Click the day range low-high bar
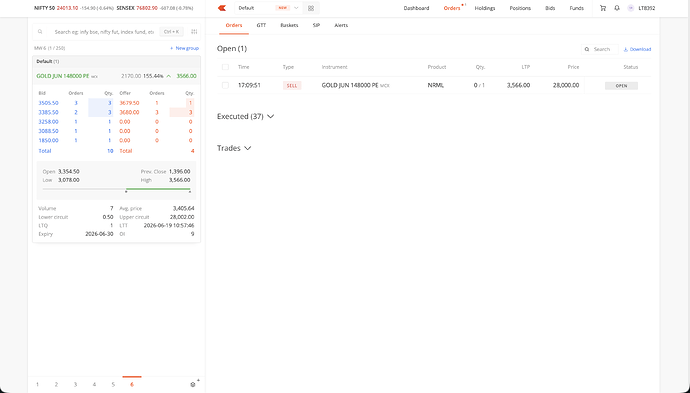This screenshot has height=393, width=690. click(116, 189)
